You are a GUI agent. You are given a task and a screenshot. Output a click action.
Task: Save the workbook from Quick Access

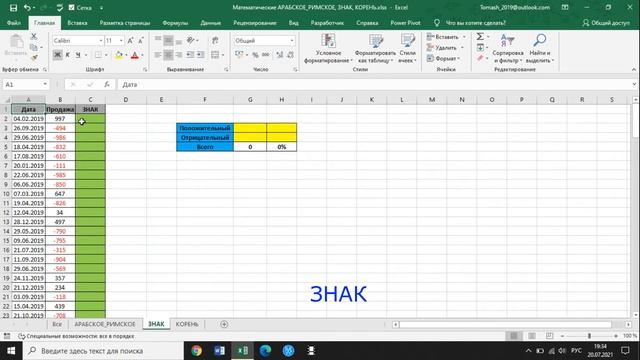(x=13, y=7)
